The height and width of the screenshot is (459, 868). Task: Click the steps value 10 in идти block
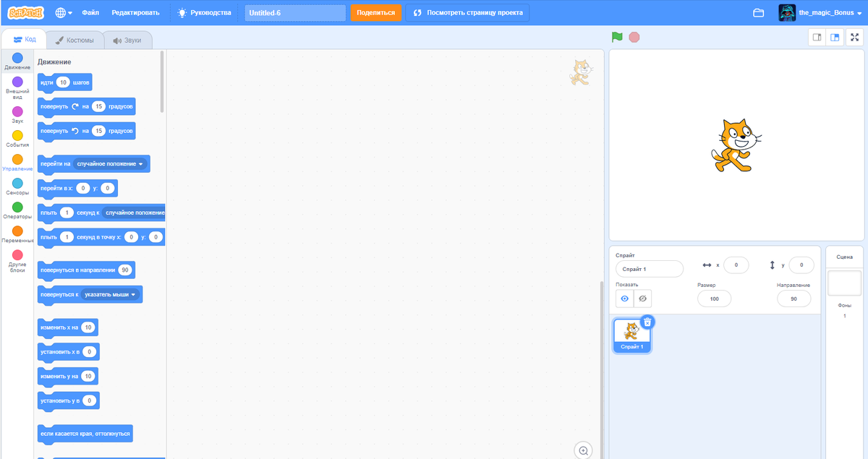(64, 82)
